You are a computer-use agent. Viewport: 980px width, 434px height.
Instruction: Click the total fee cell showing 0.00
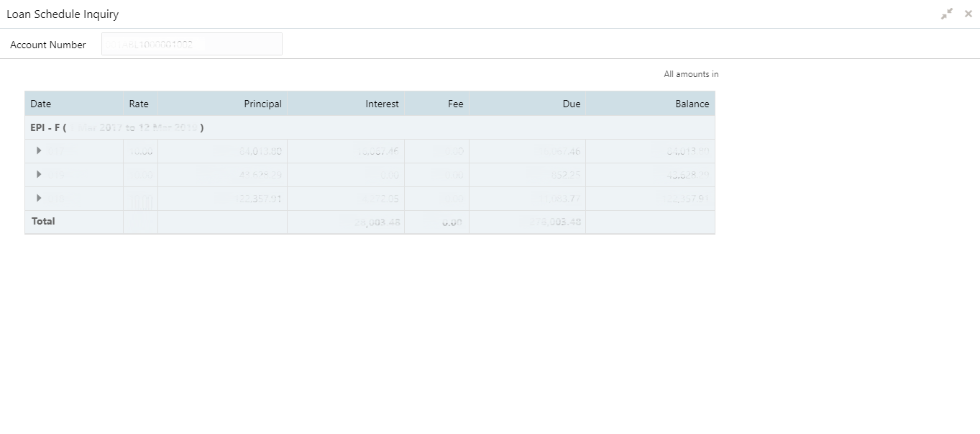click(x=436, y=222)
